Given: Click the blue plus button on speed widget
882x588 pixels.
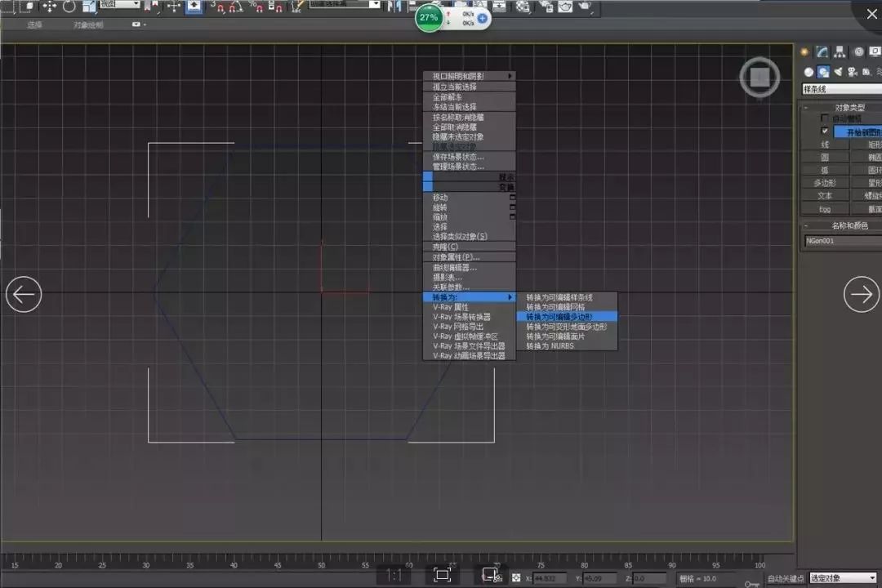Looking at the screenshot, I should tap(482, 18).
